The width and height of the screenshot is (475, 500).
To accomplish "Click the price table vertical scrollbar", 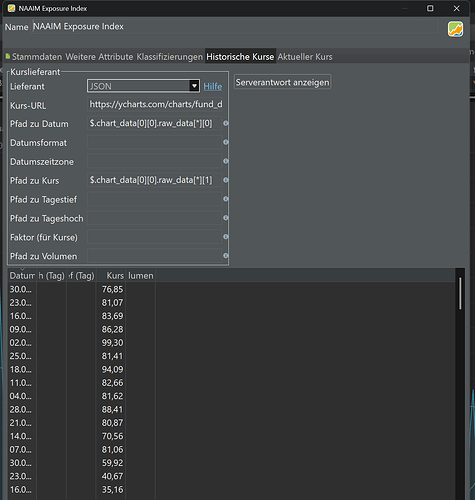I will pos(460,293).
